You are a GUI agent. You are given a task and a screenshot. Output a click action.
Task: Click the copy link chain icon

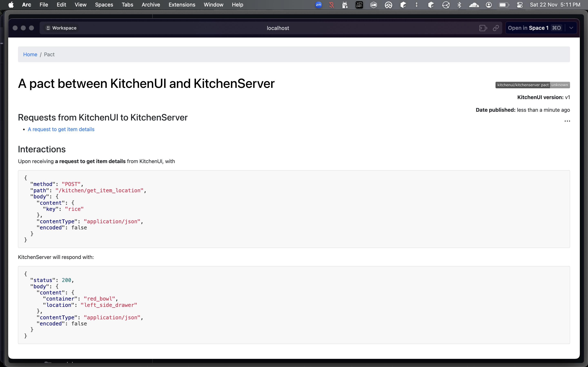point(496,28)
